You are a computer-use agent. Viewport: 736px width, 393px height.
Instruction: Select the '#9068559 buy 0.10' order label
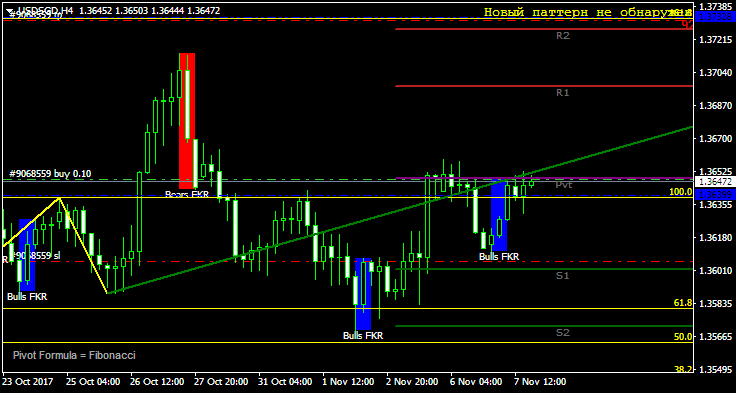coord(50,174)
